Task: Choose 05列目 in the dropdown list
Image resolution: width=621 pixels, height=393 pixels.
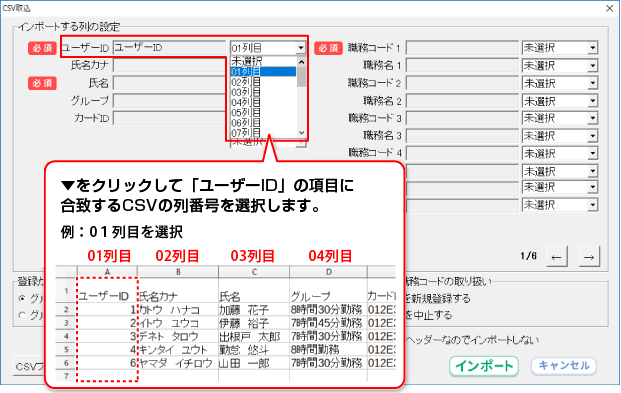Action: click(263, 113)
